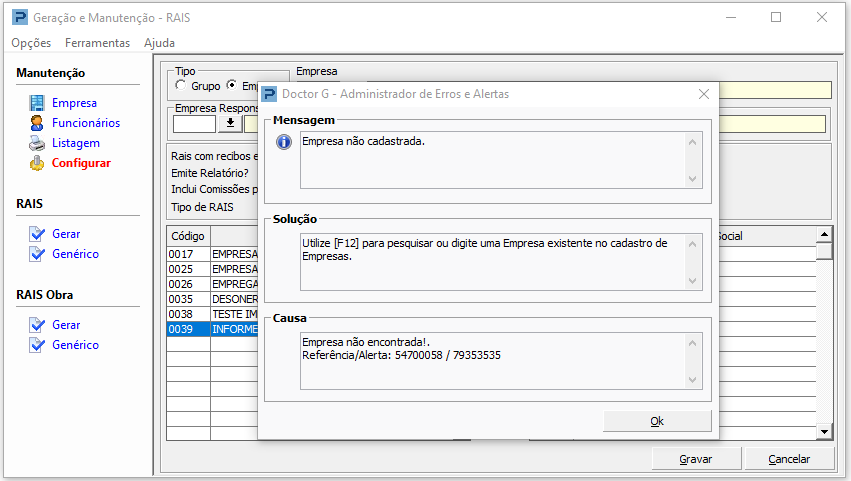
Task: Open the Funcionários link
Action: (x=86, y=123)
